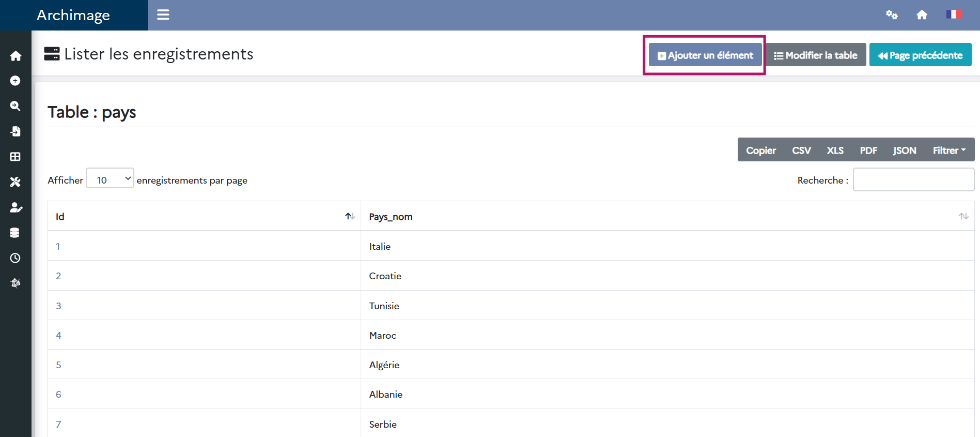Open the database icon in the sidebar
This screenshot has height=437, width=980.
coord(15,233)
